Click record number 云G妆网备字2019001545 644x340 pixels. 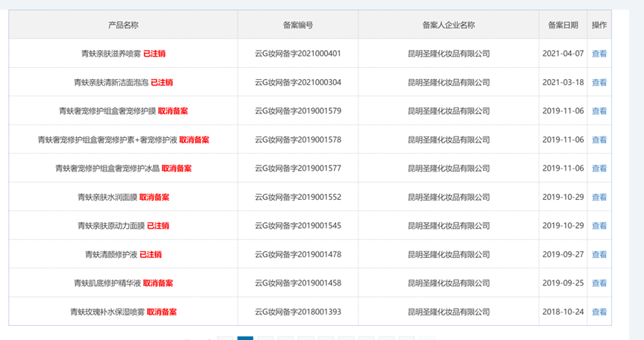pos(297,226)
